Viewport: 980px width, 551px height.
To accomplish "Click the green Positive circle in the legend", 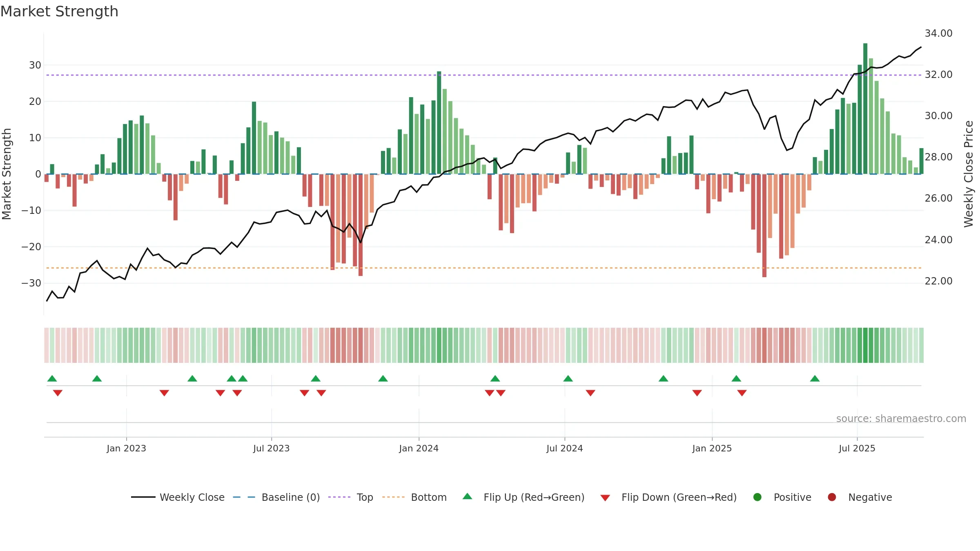I will pos(757,497).
